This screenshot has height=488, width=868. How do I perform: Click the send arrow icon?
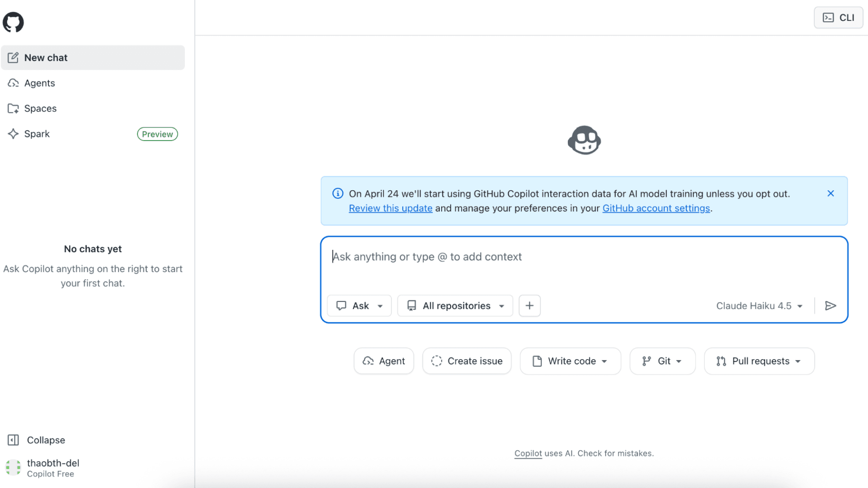point(830,306)
